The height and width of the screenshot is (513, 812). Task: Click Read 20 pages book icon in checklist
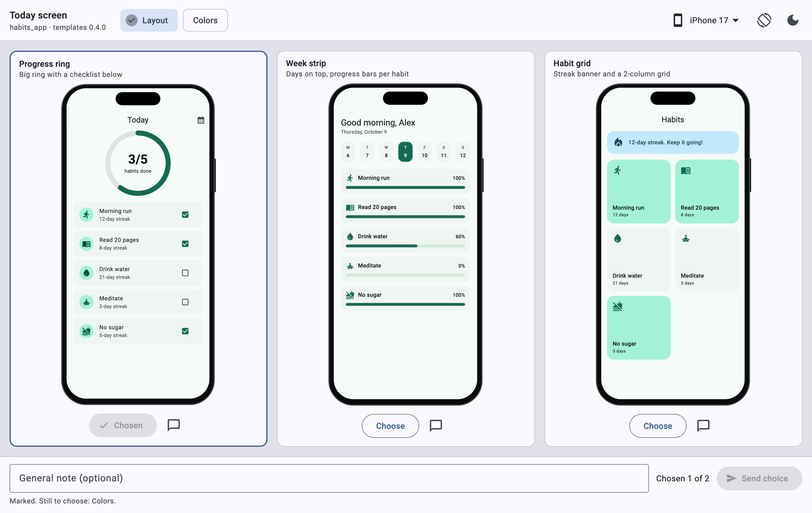(x=86, y=244)
